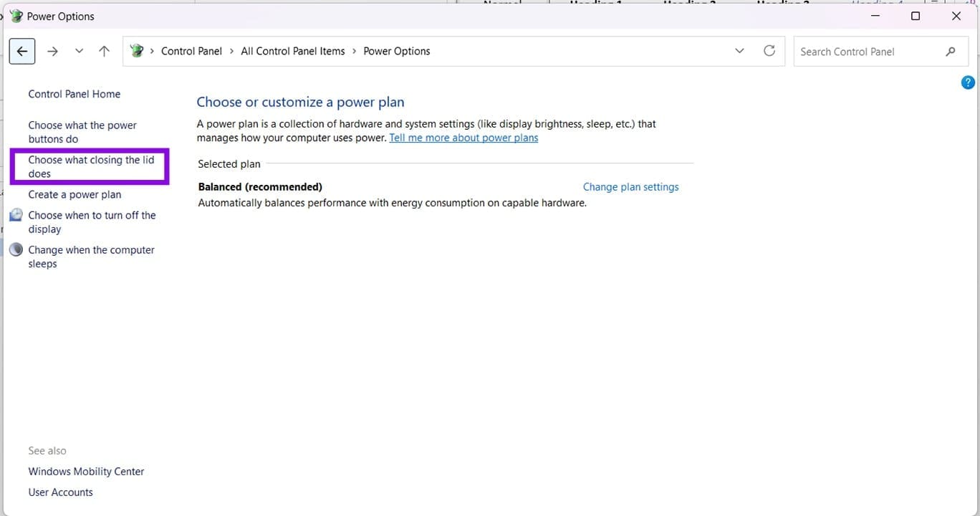980x516 pixels.
Task: Open the address bar history dropdown
Action: pyautogui.click(x=740, y=51)
